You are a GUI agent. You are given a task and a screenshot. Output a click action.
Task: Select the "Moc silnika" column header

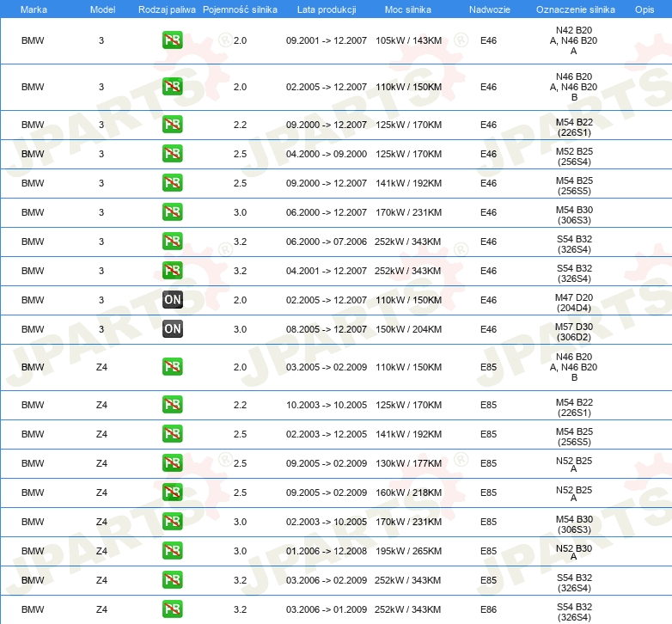click(x=408, y=9)
